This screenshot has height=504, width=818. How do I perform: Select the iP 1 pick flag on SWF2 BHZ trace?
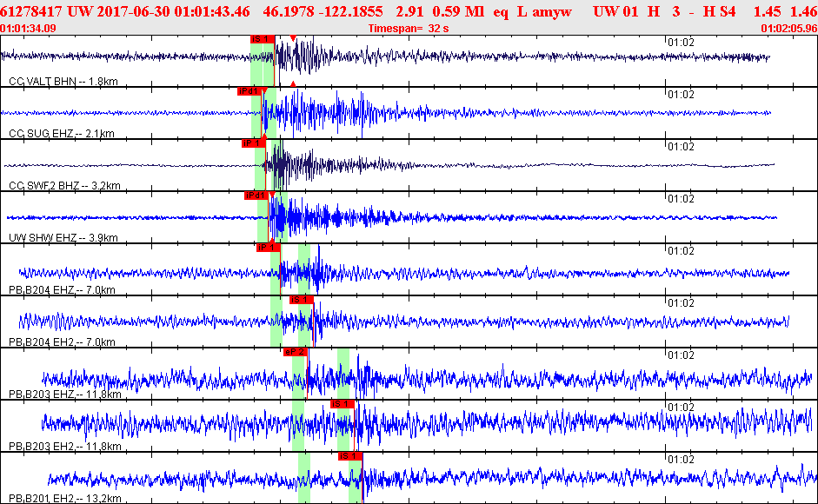(x=254, y=143)
